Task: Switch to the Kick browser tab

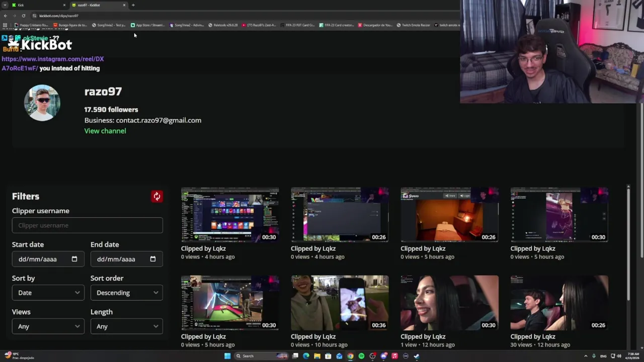Action: pyautogui.click(x=38, y=5)
